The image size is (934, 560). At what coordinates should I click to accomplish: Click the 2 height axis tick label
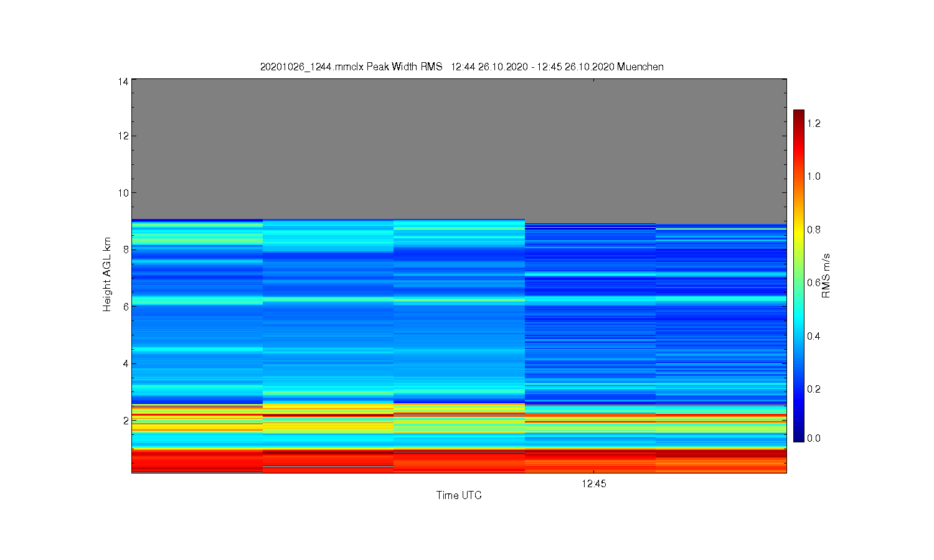coord(126,421)
